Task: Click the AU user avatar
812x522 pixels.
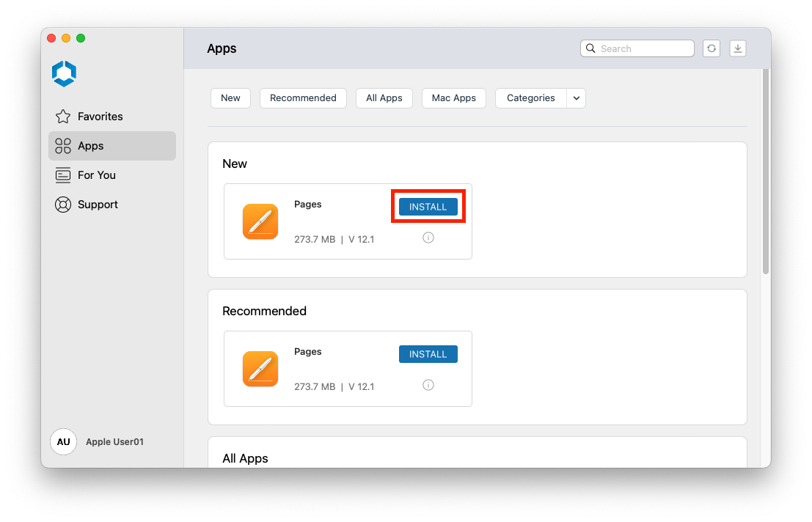Action: tap(63, 442)
